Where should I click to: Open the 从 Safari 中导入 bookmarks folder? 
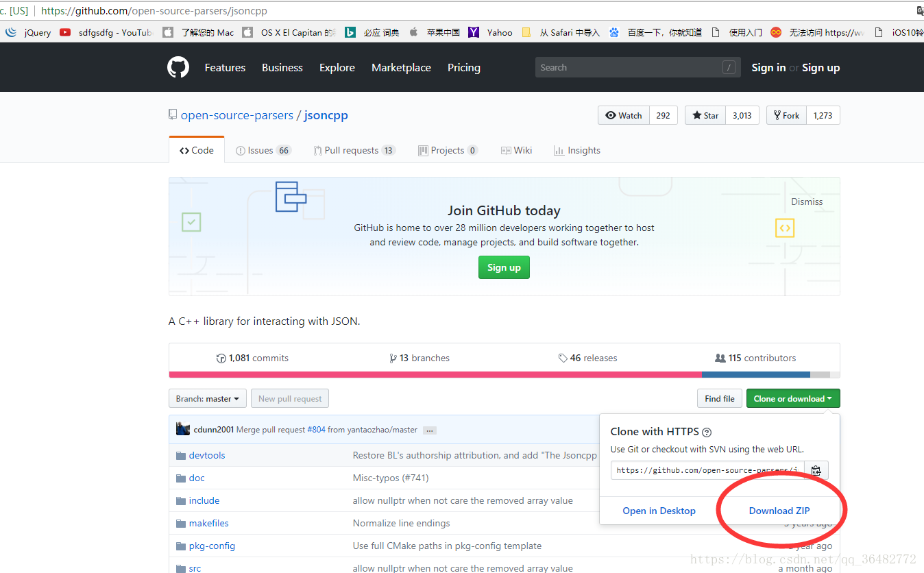click(x=561, y=32)
